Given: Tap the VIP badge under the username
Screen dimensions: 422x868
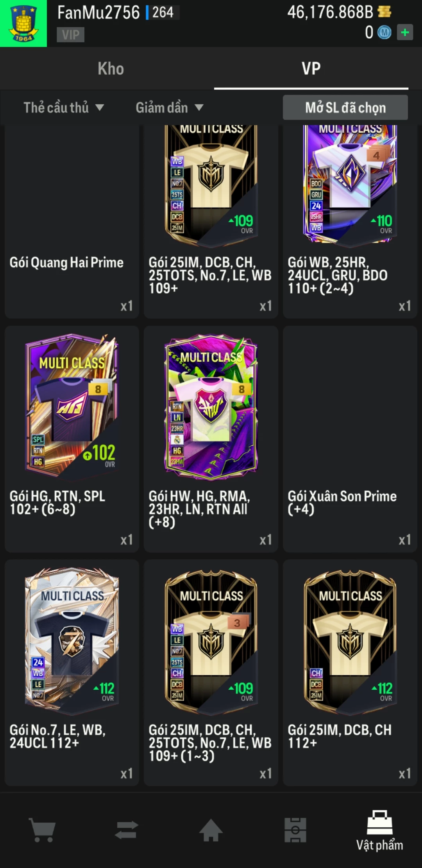Looking at the screenshot, I should [x=70, y=35].
